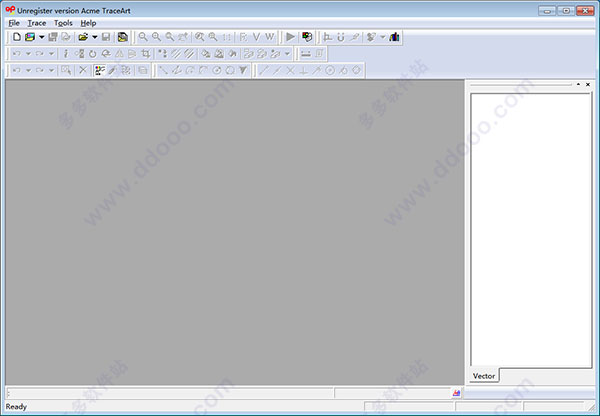
Task: Expand the dropdown at end of second-row image tools
Action: tap(287, 54)
